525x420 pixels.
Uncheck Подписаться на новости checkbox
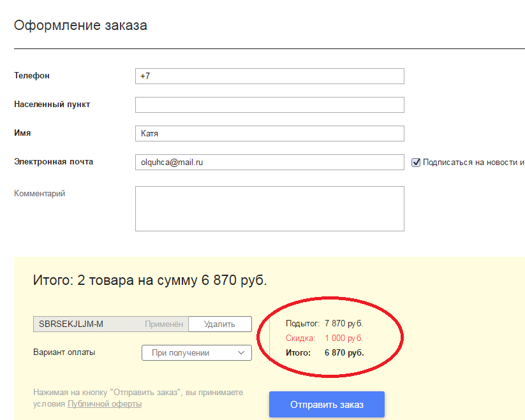tap(415, 163)
